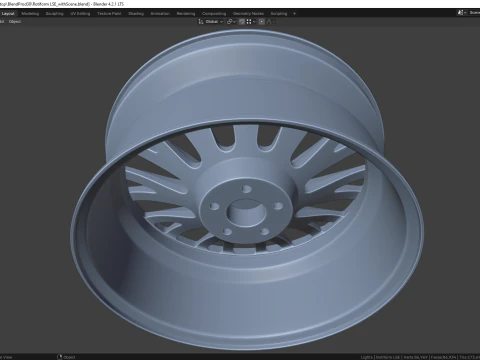Switch to the Rendering workspace tab
The height and width of the screenshot is (360, 480).
click(x=186, y=14)
